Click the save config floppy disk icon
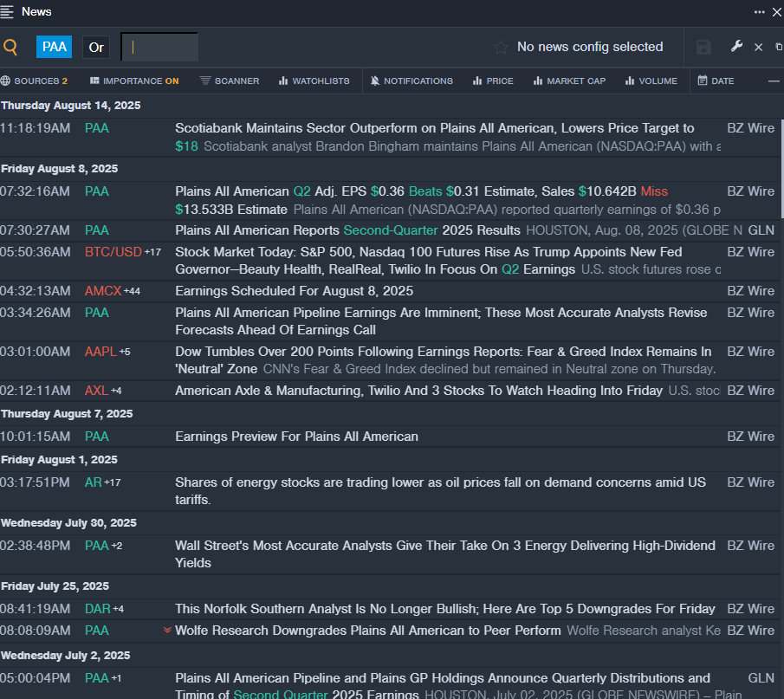This screenshot has width=784, height=699. 703,47
